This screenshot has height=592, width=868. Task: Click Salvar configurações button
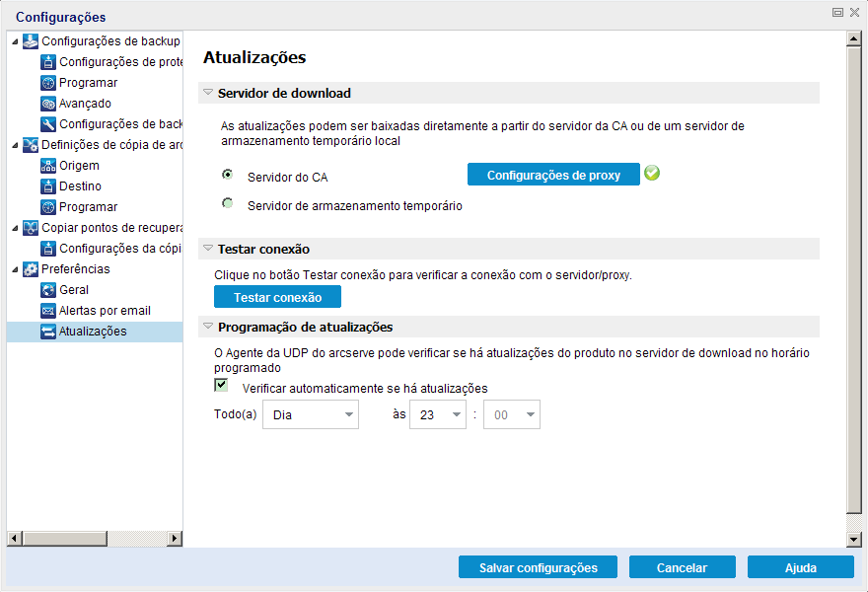tap(539, 567)
